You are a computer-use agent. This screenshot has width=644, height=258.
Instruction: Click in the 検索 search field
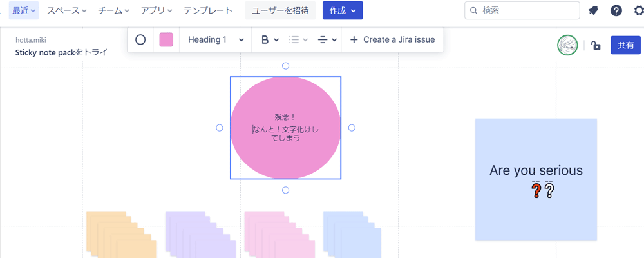click(x=522, y=11)
